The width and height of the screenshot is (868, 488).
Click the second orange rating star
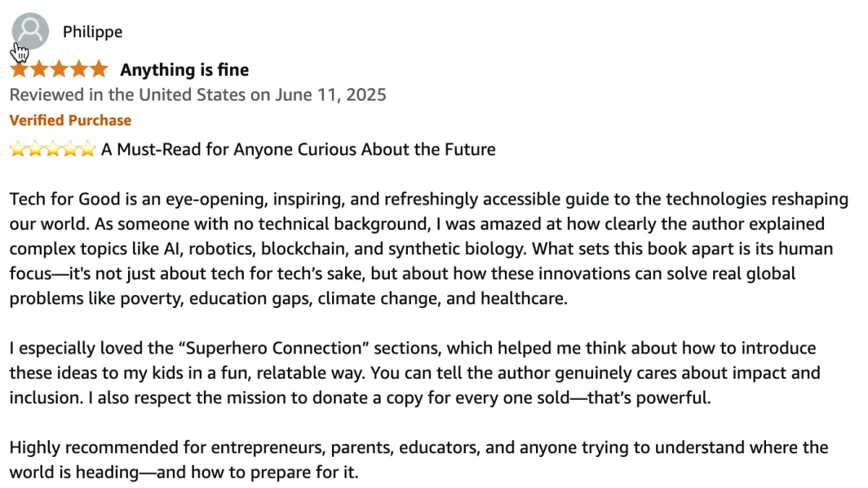coord(39,69)
